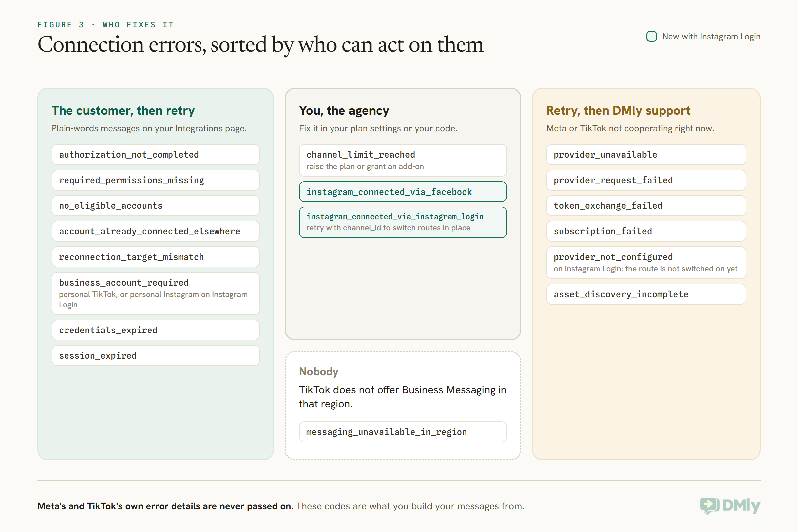Click 'the route is not switched on yet' note
The width and height of the screenshot is (798, 532).
tap(645, 269)
